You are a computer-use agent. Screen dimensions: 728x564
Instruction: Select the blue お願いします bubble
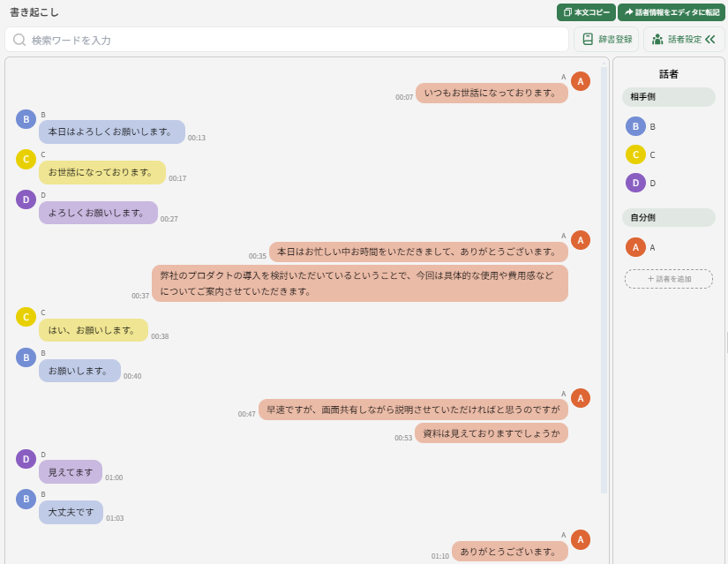tap(79, 371)
